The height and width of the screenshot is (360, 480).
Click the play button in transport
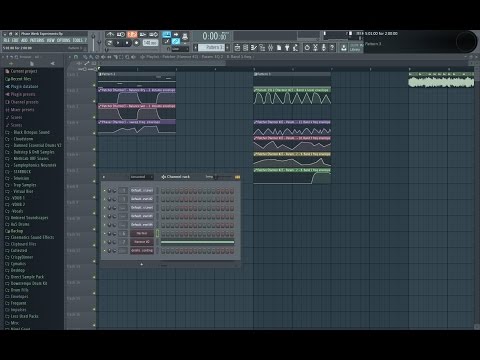pos(118,43)
